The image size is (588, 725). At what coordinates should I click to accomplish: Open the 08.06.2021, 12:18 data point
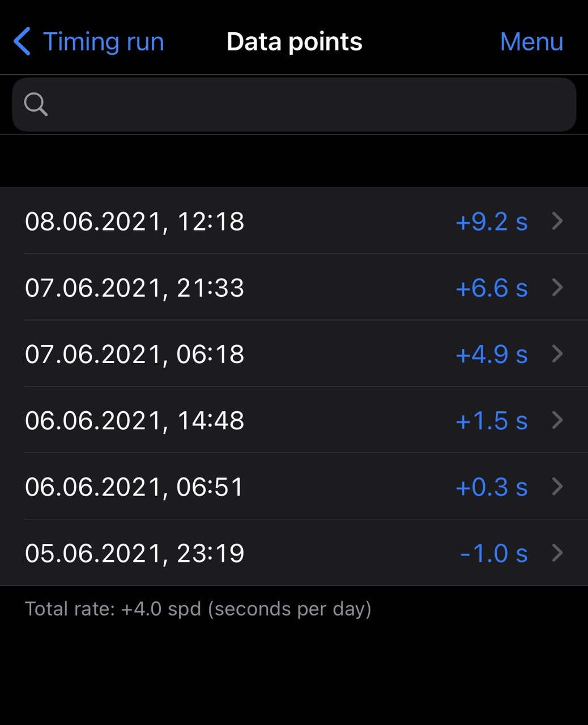(135, 221)
